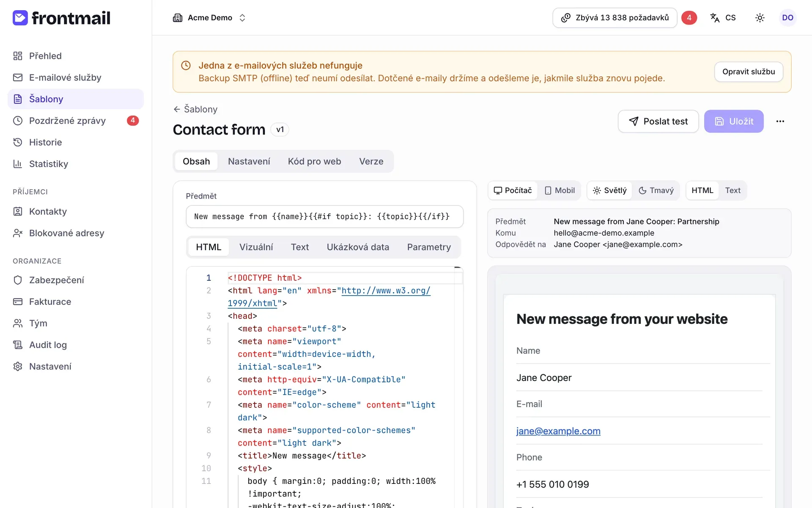This screenshot has width=812, height=508.
Task: Click the Acme Demo building icon
Action: click(178, 18)
